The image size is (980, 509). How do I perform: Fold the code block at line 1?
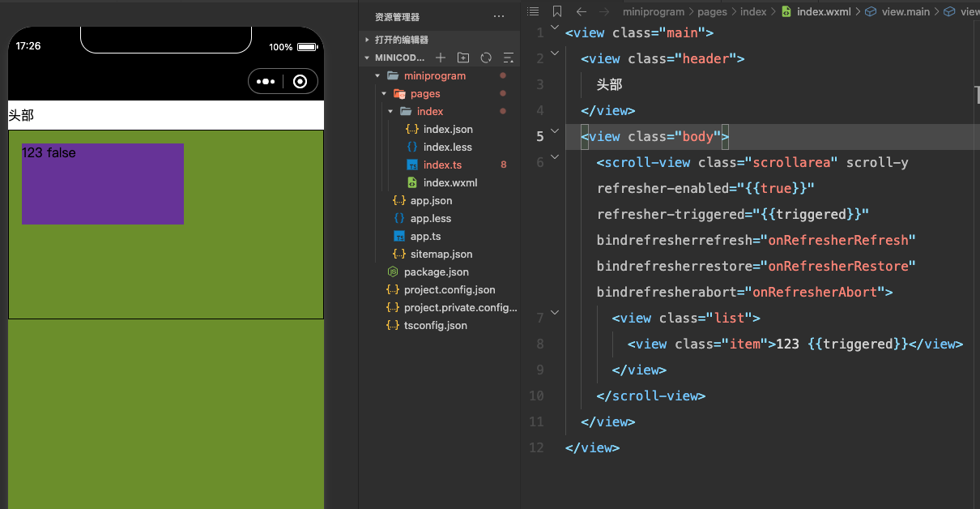pos(555,28)
